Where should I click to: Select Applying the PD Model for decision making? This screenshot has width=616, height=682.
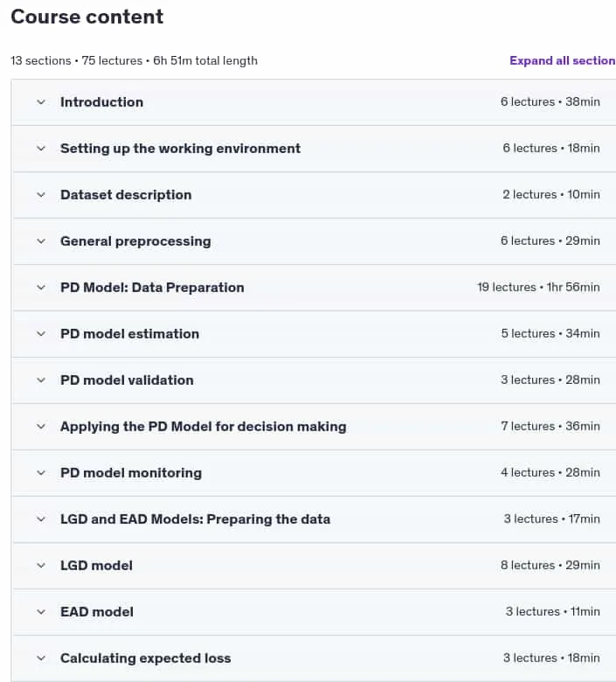point(204,427)
